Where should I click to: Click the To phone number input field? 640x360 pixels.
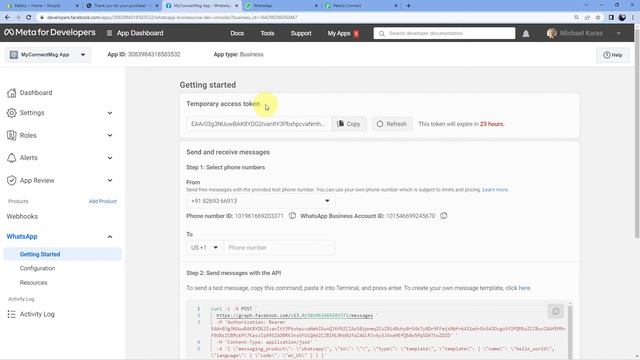coord(280,247)
